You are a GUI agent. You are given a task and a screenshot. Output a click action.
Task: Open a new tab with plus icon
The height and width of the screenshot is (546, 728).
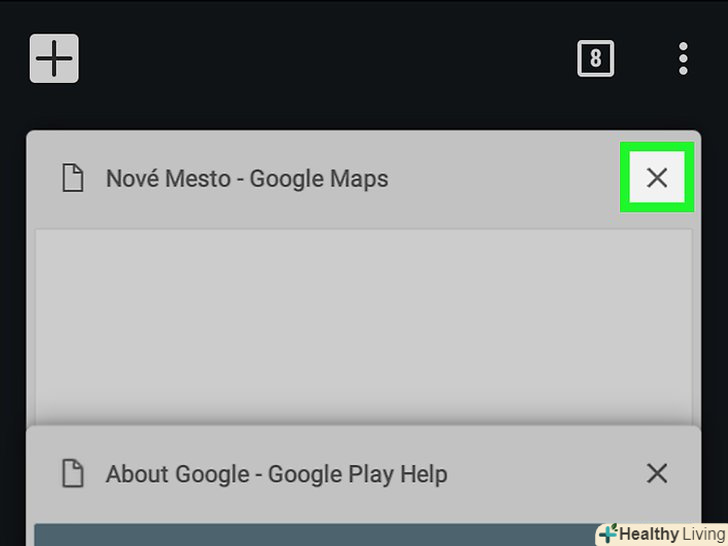54,58
